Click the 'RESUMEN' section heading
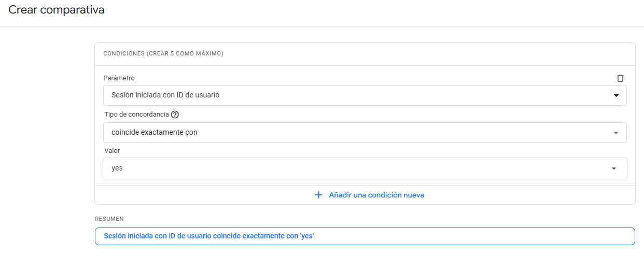This screenshot has width=644, height=256. point(109,219)
